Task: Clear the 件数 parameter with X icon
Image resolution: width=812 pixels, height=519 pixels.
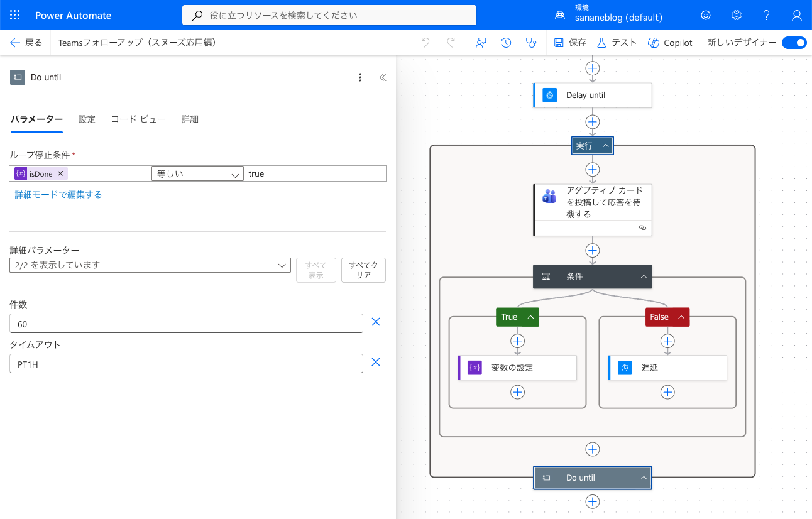Action: tap(376, 322)
